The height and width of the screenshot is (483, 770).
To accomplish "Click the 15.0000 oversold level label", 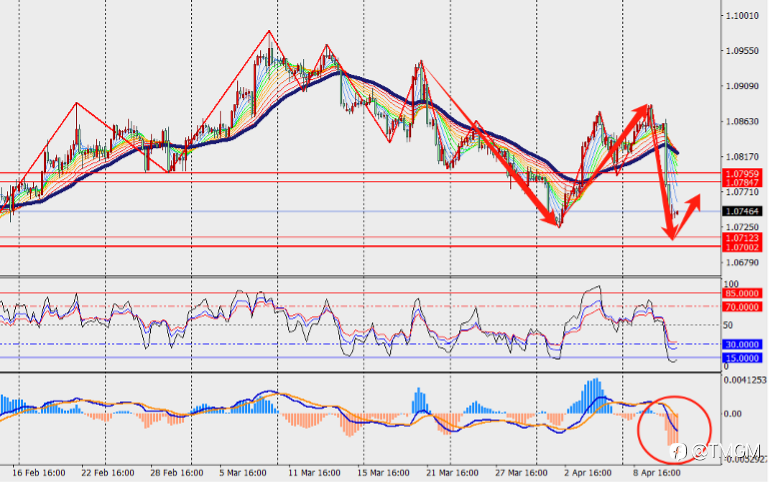I will (x=742, y=358).
